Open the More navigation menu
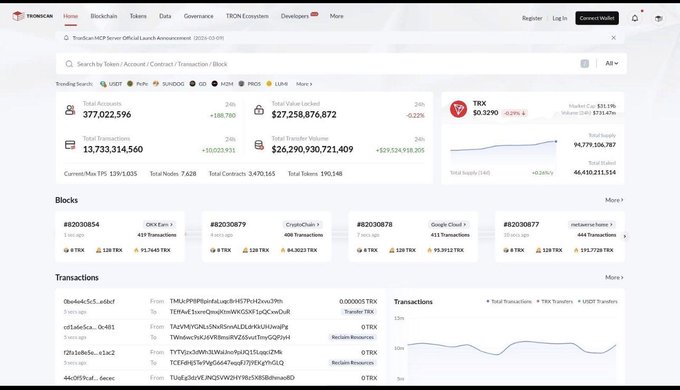 pos(337,16)
